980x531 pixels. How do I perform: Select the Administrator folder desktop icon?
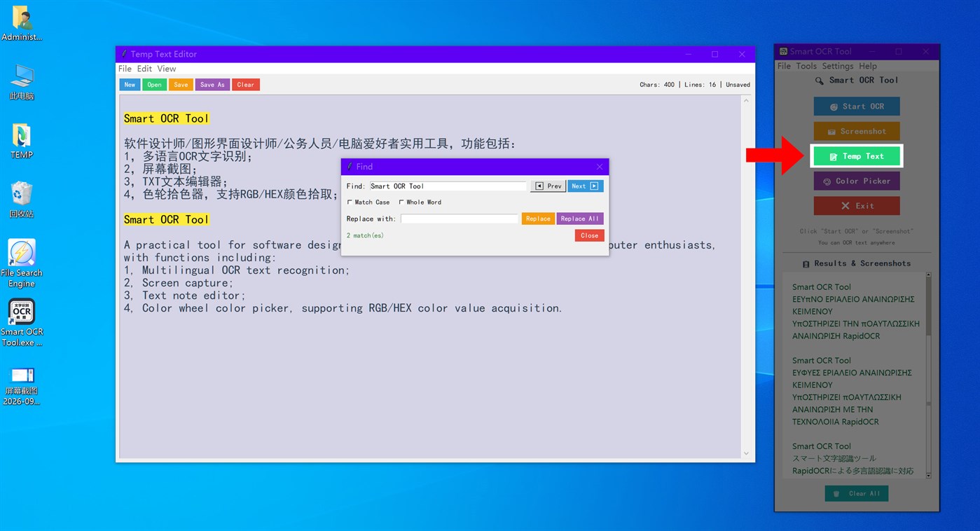21,24
